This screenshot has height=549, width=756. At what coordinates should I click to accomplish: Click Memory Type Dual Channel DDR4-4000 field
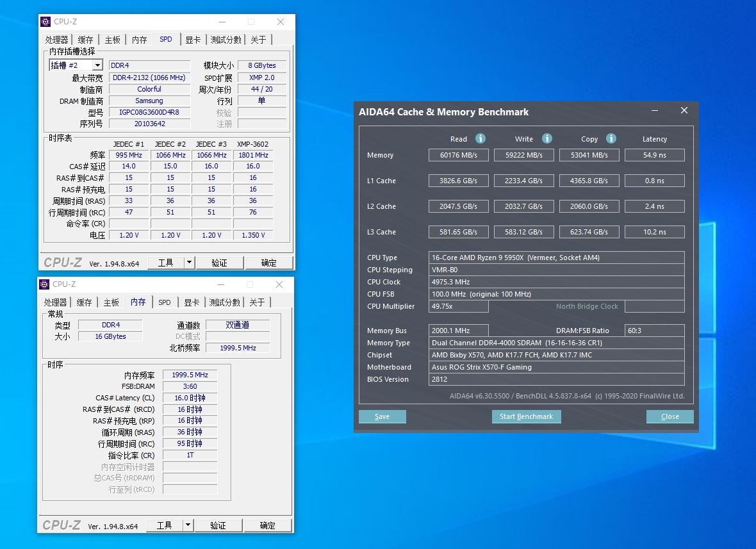(556, 343)
